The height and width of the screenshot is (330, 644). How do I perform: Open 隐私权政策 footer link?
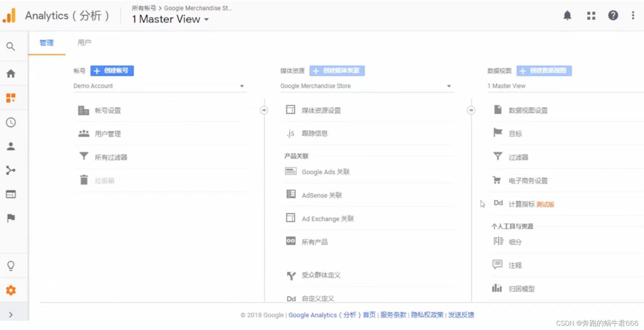[427, 315]
